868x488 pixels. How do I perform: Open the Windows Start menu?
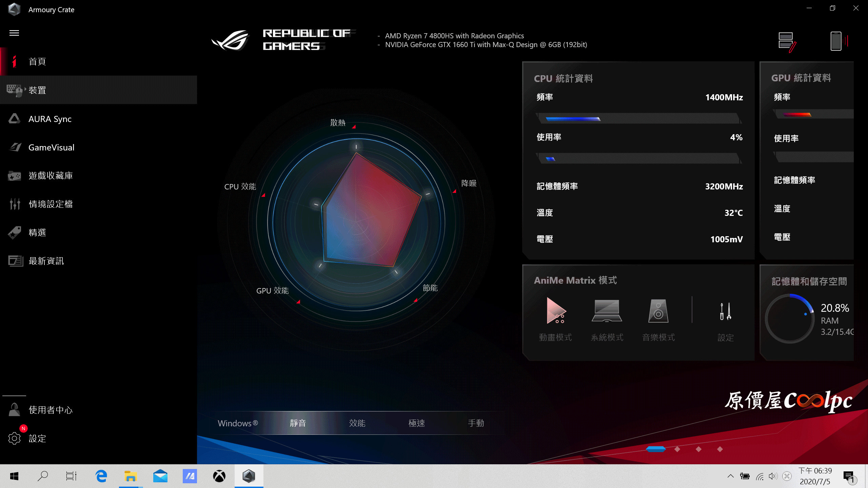[x=14, y=476]
